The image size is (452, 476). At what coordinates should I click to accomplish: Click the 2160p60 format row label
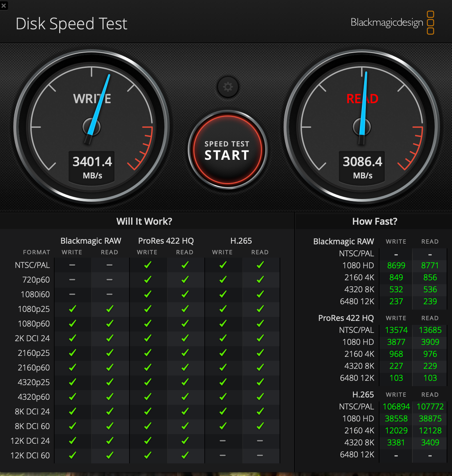(34, 368)
